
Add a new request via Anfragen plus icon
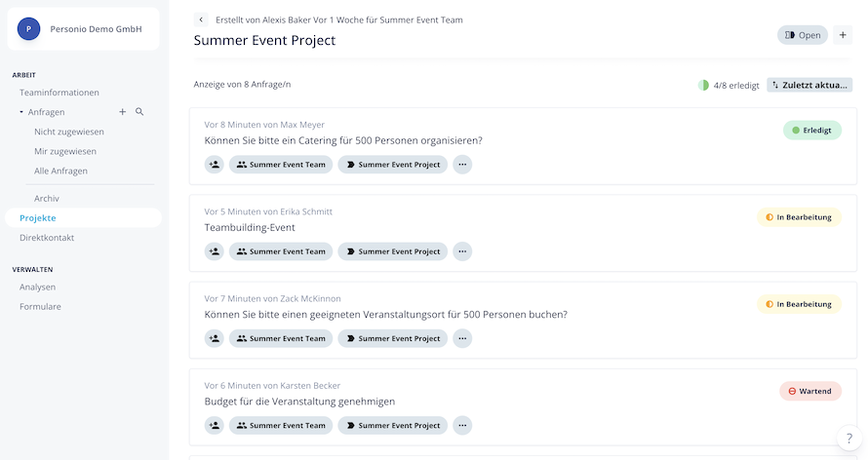pyautogui.click(x=123, y=112)
